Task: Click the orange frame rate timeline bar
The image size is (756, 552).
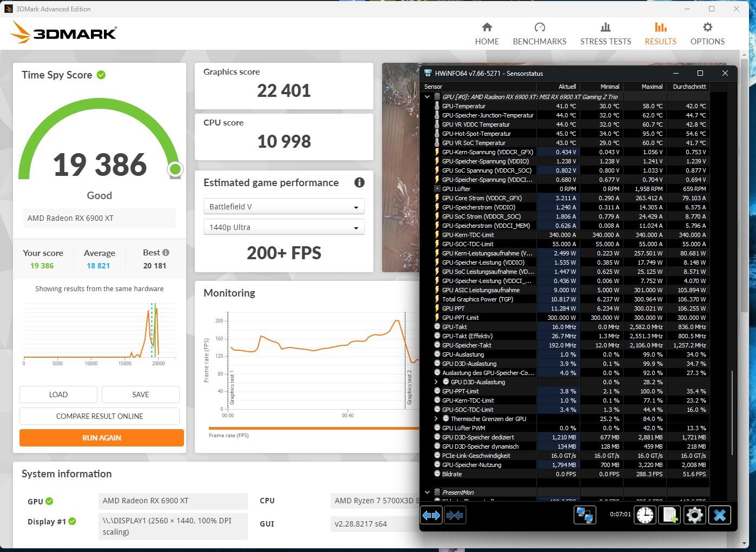Action: pos(314,429)
